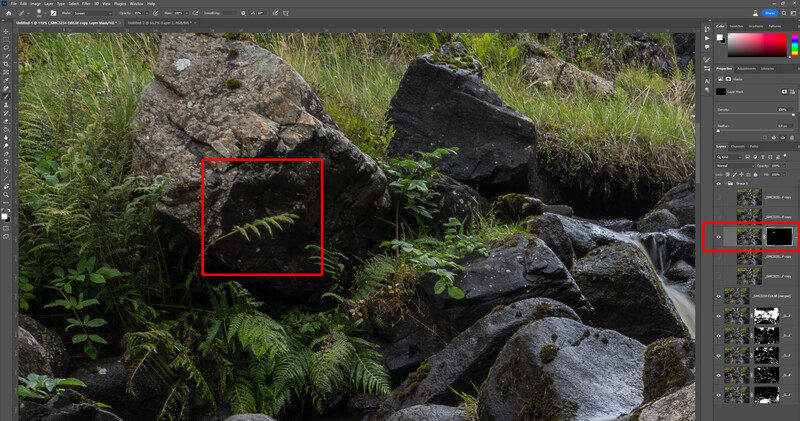Toggle Group 1 layer visibility
The width and height of the screenshot is (800, 421).
pyautogui.click(x=718, y=183)
